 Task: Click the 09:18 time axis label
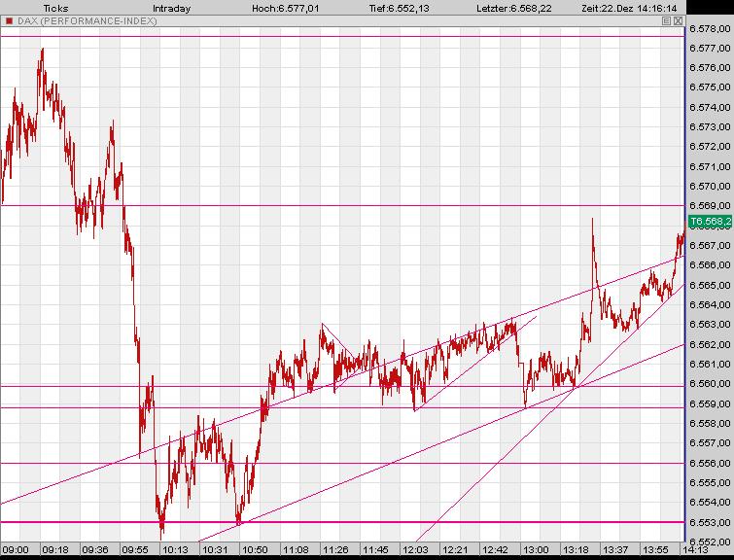click(55, 549)
